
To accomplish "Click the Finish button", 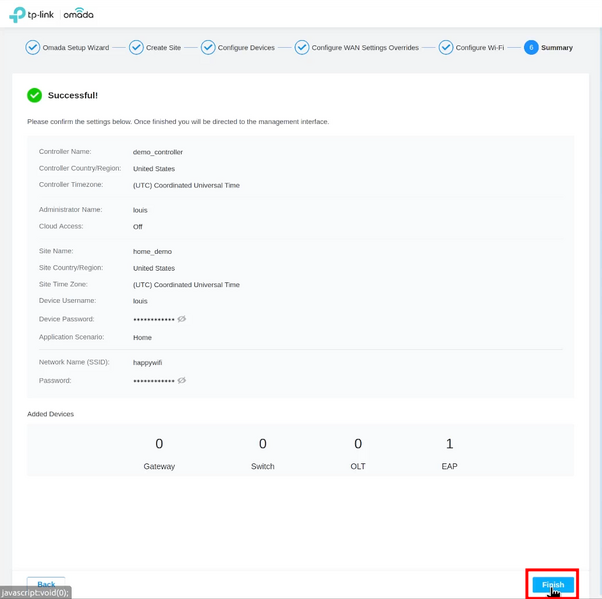I will point(553,584).
